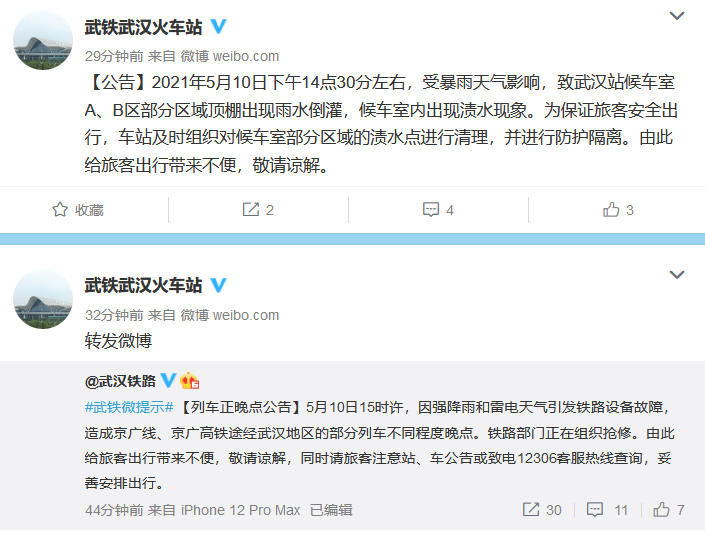
Task: Open the #武铁微提示# hashtag topic
Action: (x=129, y=407)
